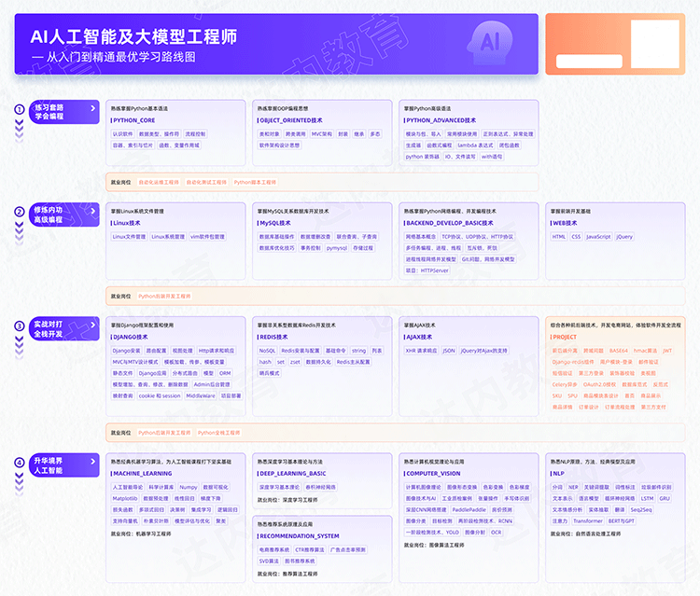Image resolution: width=700 pixels, height=596 pixels.
Task: Select the cookie 和 session tag
Action: pos(160,395)
